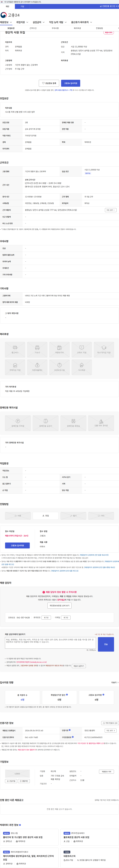Select the 장애인용 승강기 icon

point(46,423)
